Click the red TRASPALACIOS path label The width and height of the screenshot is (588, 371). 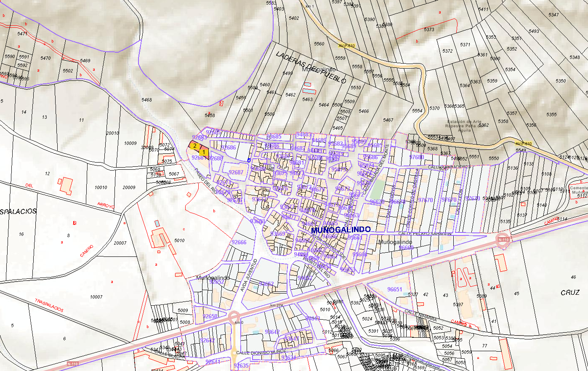click(49, 306)
